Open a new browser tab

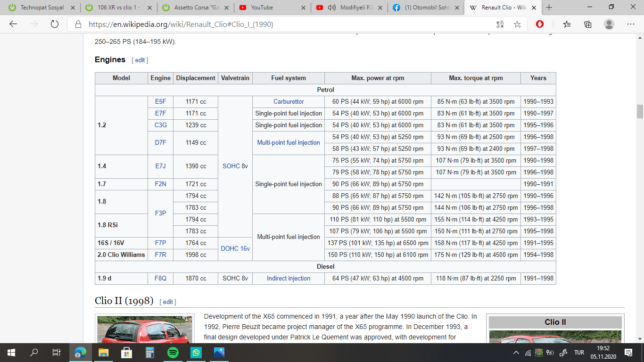549,8
